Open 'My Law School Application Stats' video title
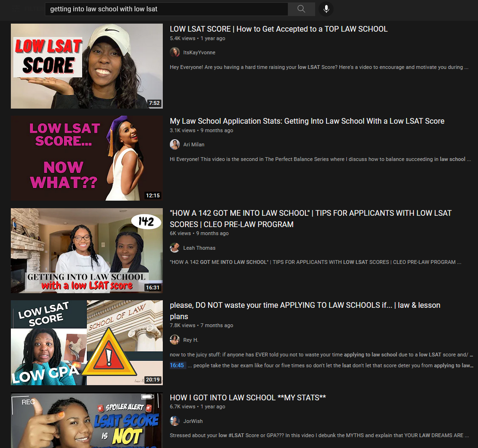Screen dimensions: 478x448 point(307,121)
